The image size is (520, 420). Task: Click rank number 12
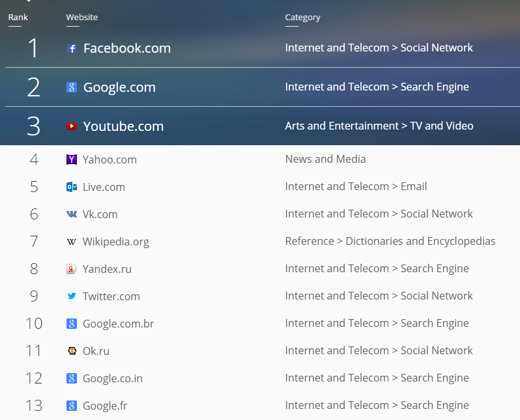[x=34, y=378]
